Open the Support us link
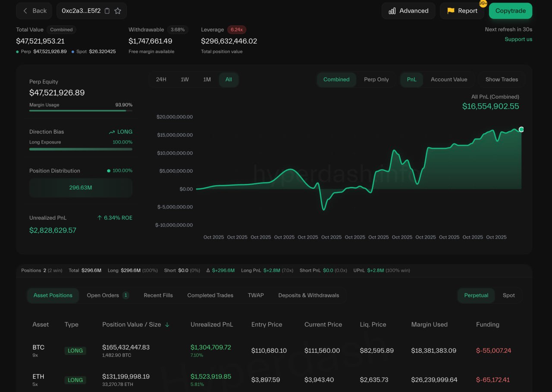 click(x=518, y=39)
